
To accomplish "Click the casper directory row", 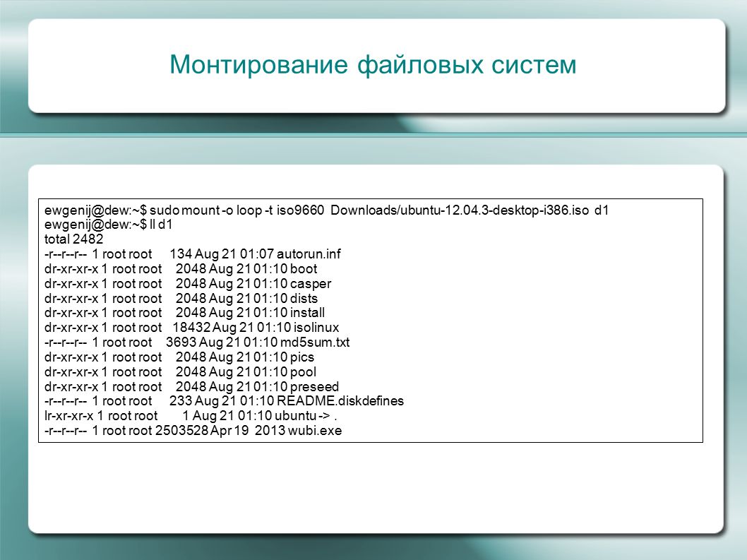I will (188, 284).
